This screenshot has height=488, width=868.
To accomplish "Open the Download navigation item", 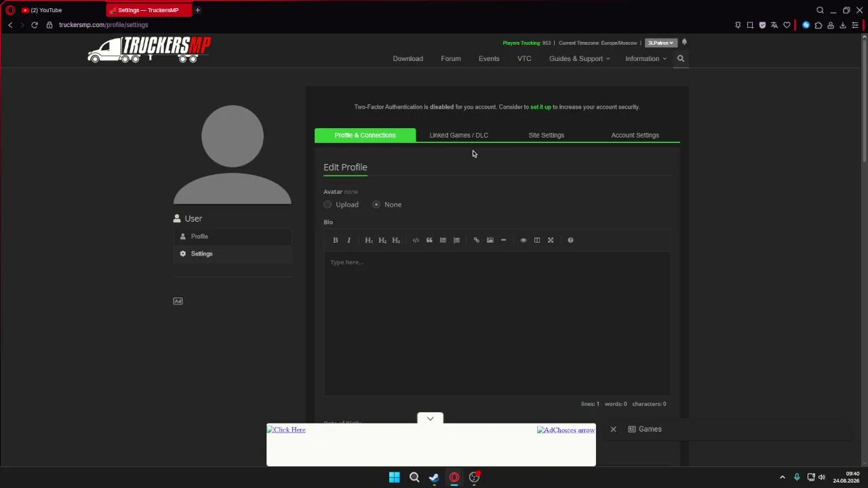I will coord(408,58).
